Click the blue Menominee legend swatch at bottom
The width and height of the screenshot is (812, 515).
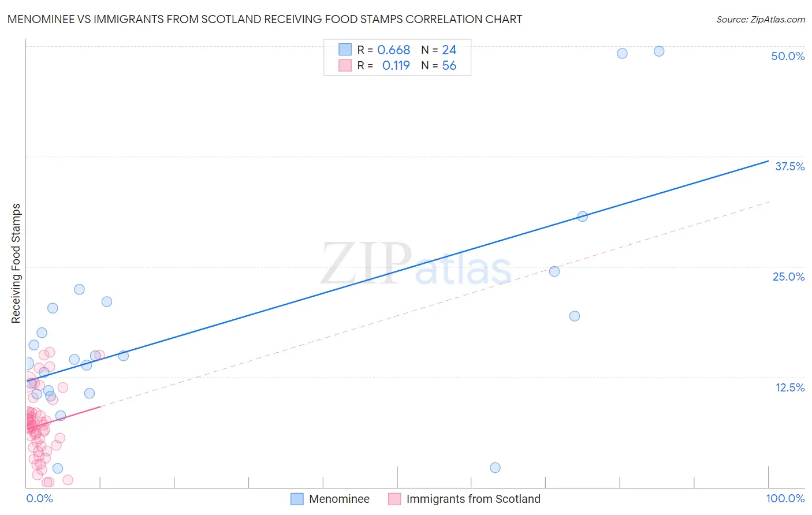tap(297, 499)
